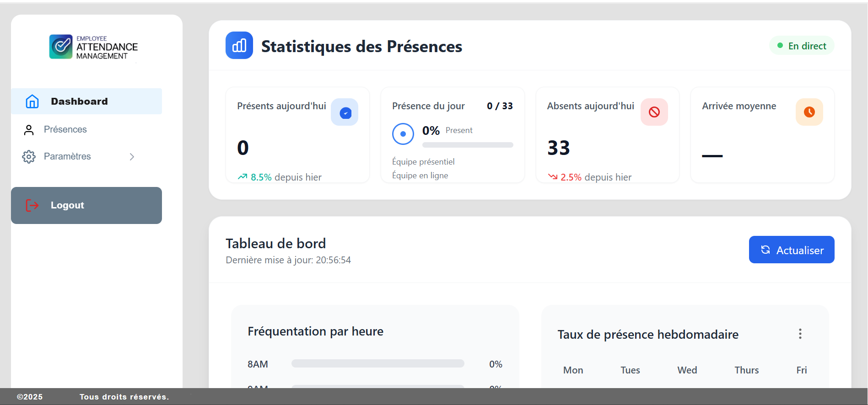This screenshot has width=868, height=405.
Task: Click the 8AM hourly attendance bar
Action: 377,364
